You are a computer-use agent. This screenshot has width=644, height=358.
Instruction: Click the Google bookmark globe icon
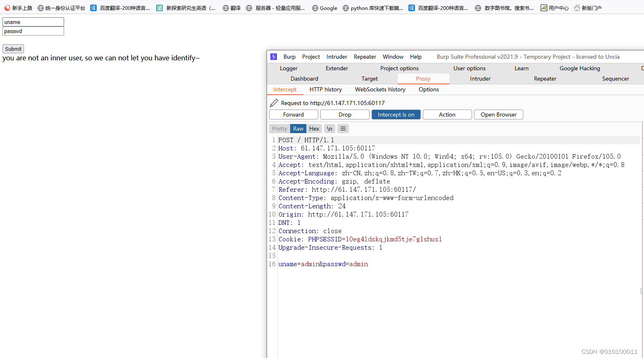click(315, 8)
